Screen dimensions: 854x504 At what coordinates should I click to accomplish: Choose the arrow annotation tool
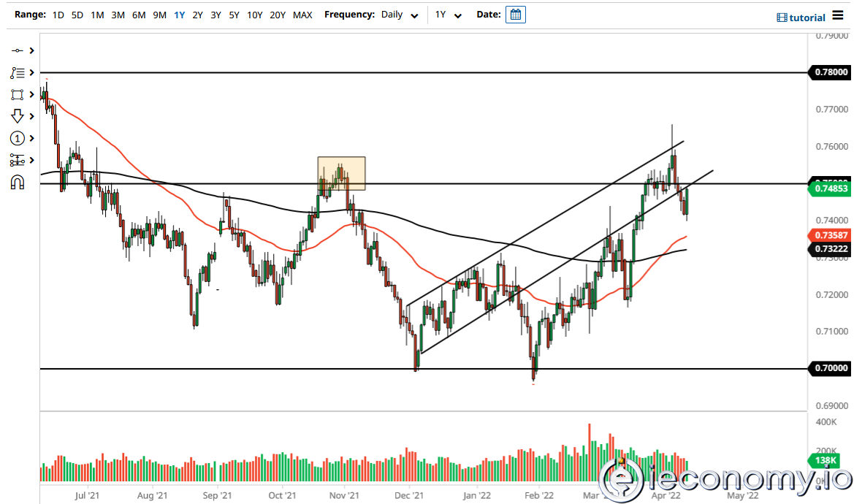(x=17, y=115)
